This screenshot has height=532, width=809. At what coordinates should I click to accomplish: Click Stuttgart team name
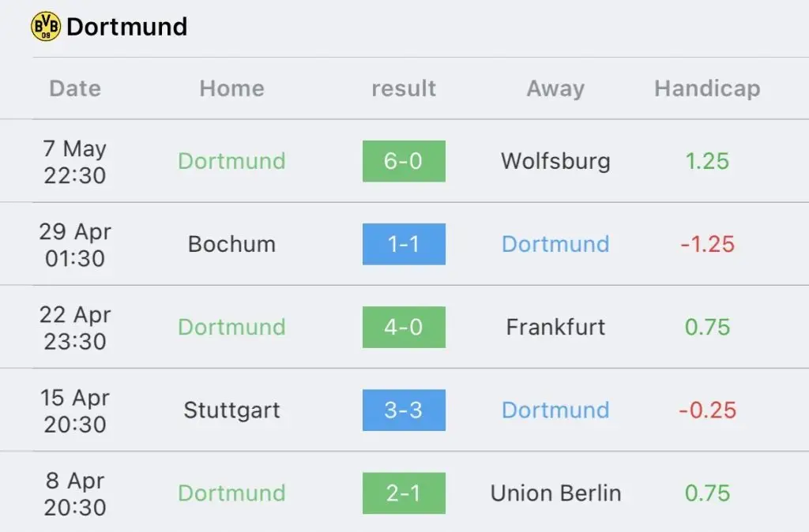tap(231, 411)
